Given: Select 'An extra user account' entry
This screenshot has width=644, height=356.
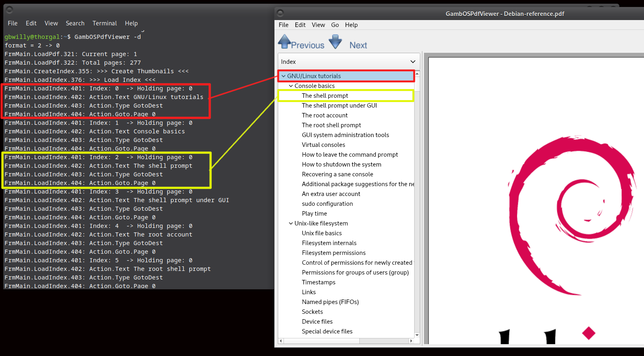Looking at the screenshot, I should tap(331, 194).
